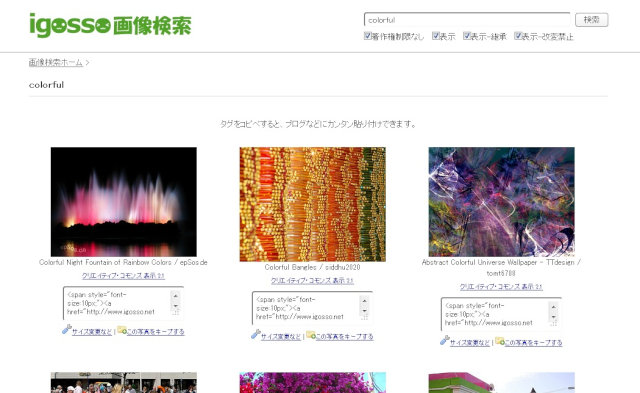Click scroll-down arrow in Night Fountain code box
Viewport: 640px width, 393px height.
[176, 305]
